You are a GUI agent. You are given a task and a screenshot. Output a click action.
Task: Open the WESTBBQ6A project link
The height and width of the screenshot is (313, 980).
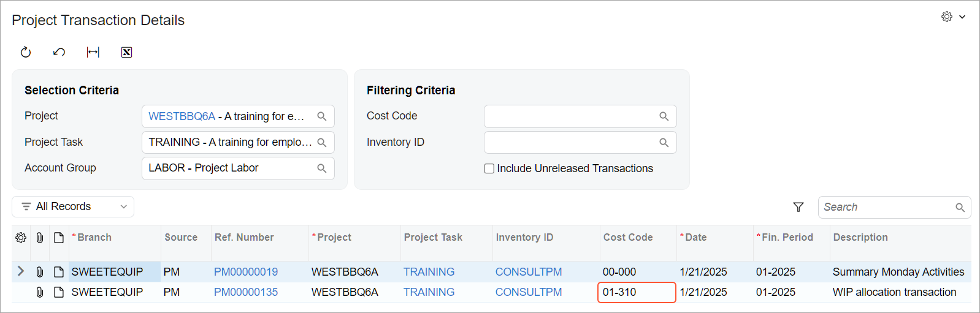[182, 116]
